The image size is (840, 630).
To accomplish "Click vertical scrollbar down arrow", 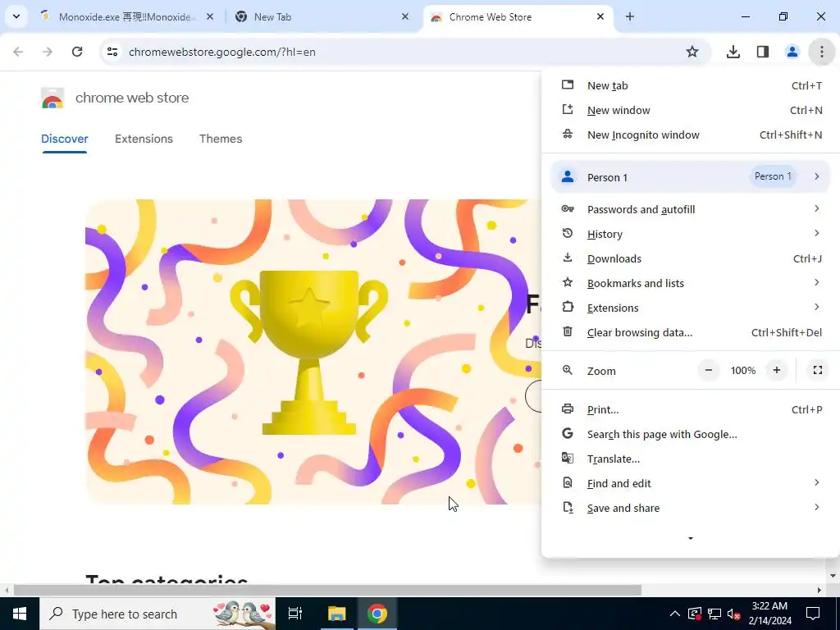I will 833,576.
